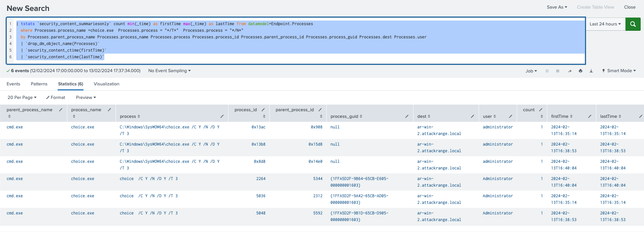Click parent process ID 0x14e0
This screenshot has width=644, height=232.
pyautogui.click(x=315, y=162)
